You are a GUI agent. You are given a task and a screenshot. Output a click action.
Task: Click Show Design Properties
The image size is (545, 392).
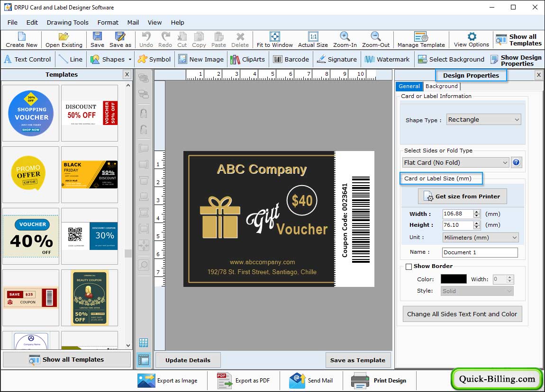(516, 60)
